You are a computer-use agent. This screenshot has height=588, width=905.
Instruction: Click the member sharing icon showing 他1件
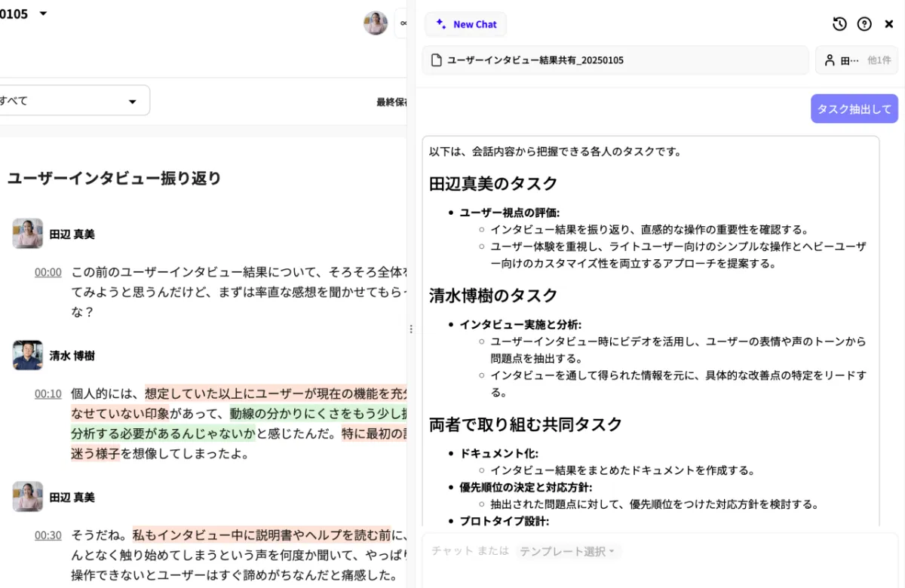coord(856,60)
